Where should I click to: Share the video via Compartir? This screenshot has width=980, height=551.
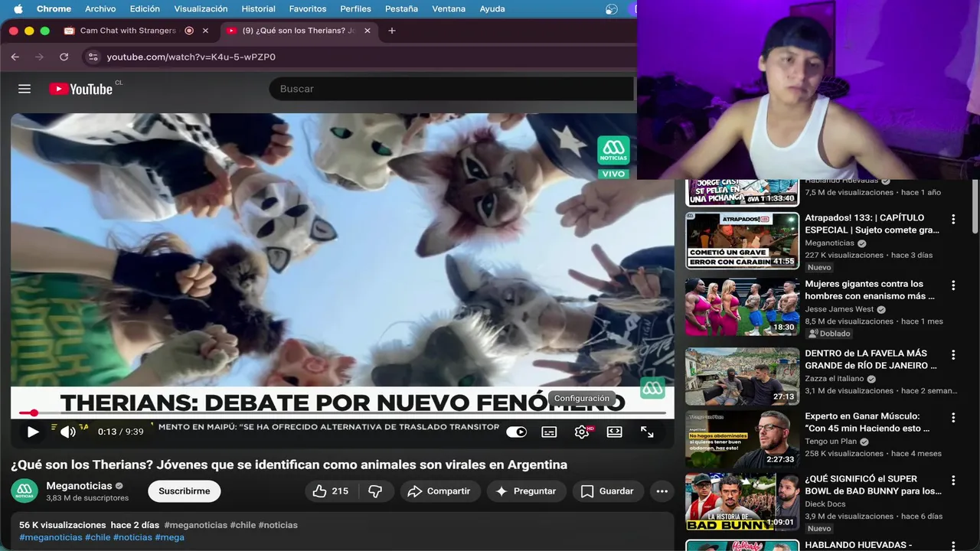click(439, 491)
